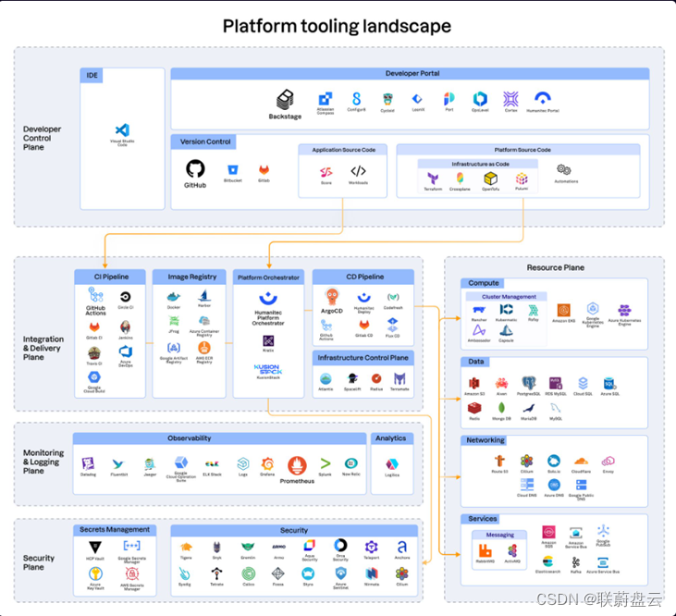Select the 'Networking' section label
The image size is (676, 616).
click(485, 440)
